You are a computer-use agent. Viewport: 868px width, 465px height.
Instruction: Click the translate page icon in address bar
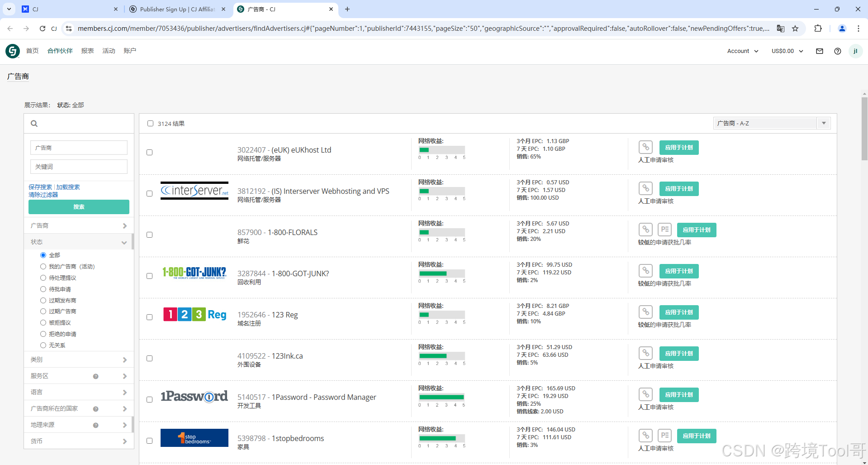click(780, 29)
